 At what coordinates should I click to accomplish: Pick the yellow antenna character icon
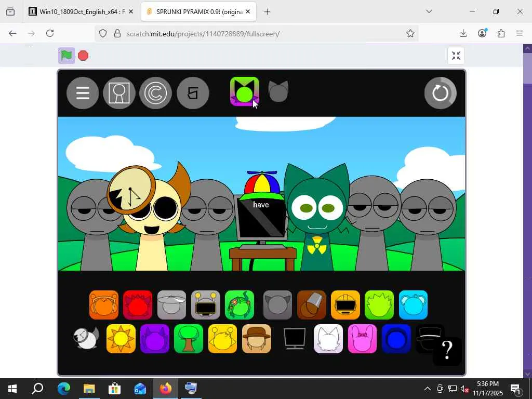coord(222,339)
